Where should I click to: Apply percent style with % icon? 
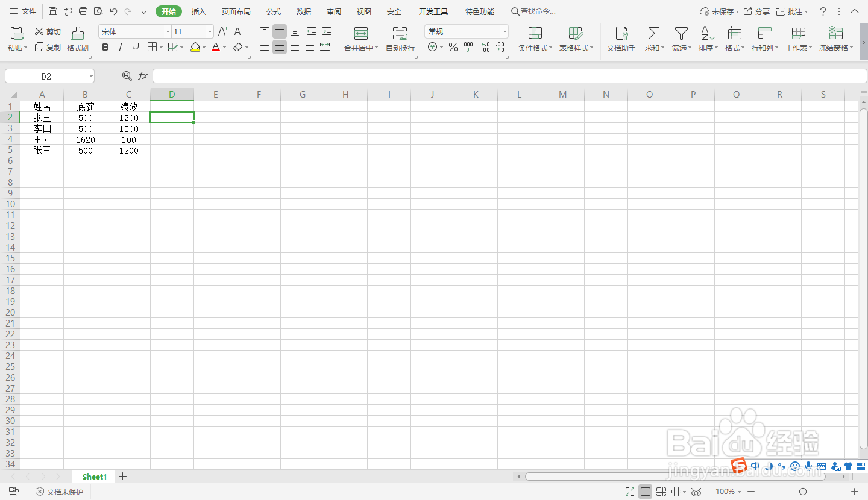[453, 47]
